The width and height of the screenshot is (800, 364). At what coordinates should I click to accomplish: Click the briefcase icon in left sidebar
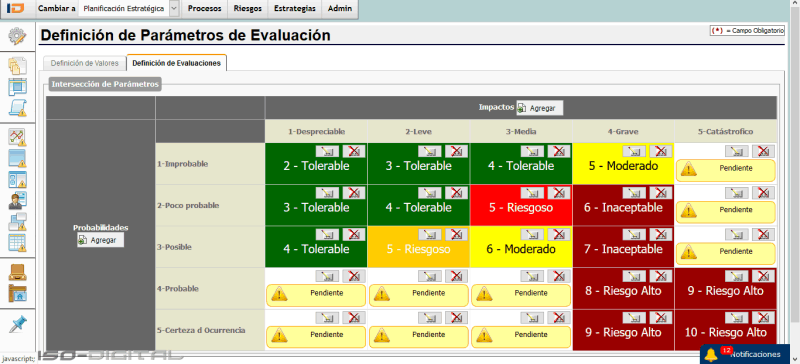(x=17, y=272)
